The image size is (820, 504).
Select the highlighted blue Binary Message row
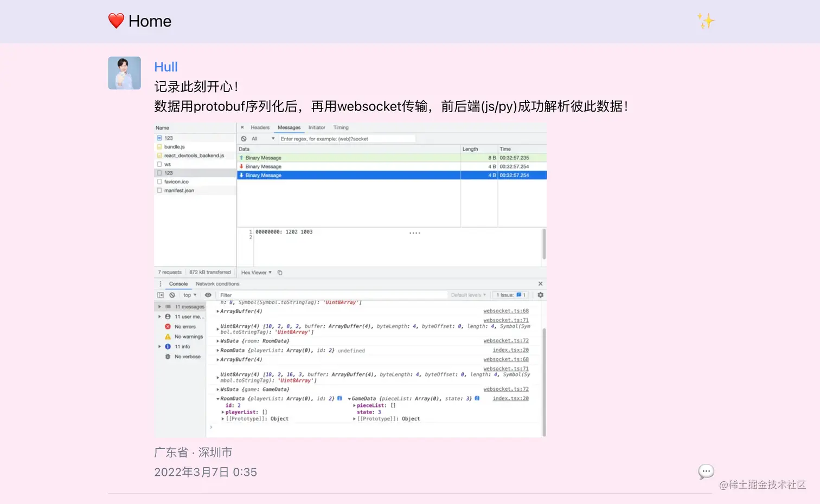coord(392,175)
